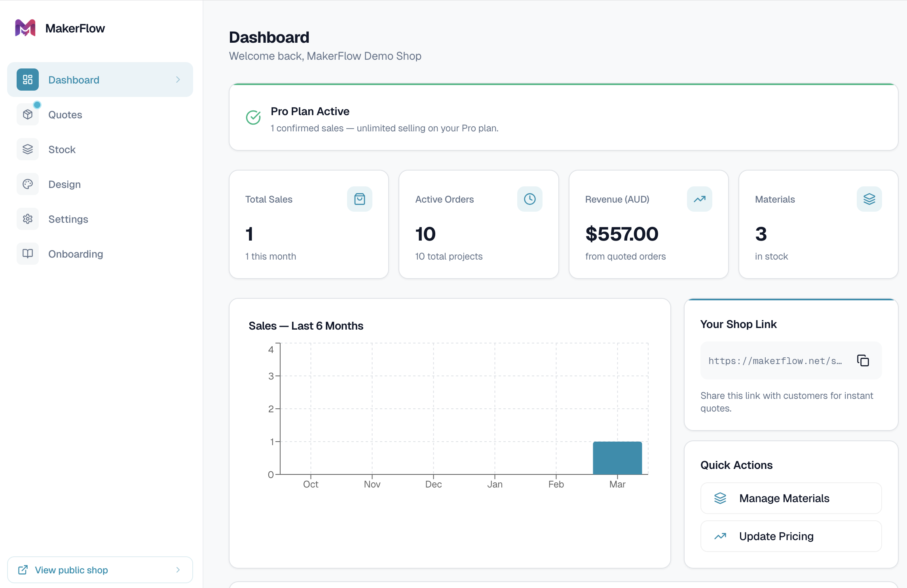Open Onboarding via the book icon
The width and height of the screenshot is (907, 588).
(x=27, y=254)
